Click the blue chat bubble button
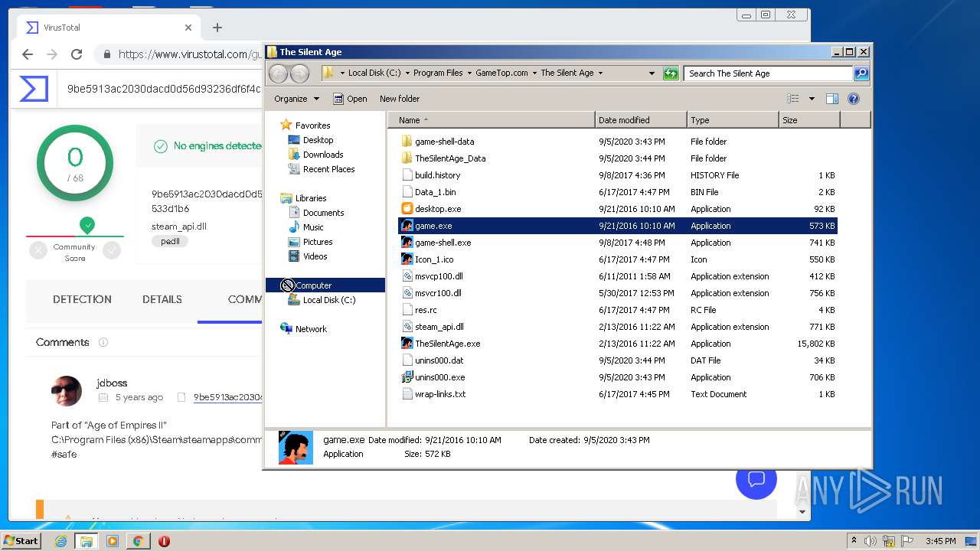The image size is (980, 551). (756, 480)
